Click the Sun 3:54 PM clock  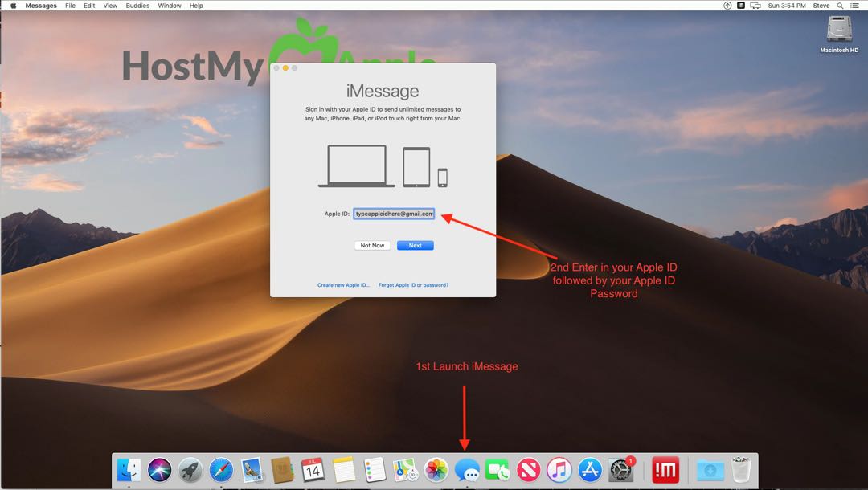tap(787, 6)
